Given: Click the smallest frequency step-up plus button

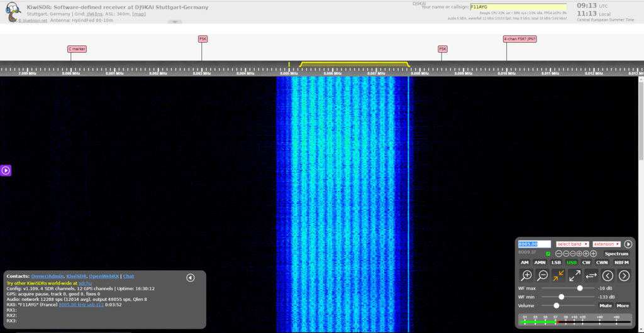Looking at the screenshot, I should point(579,254).
